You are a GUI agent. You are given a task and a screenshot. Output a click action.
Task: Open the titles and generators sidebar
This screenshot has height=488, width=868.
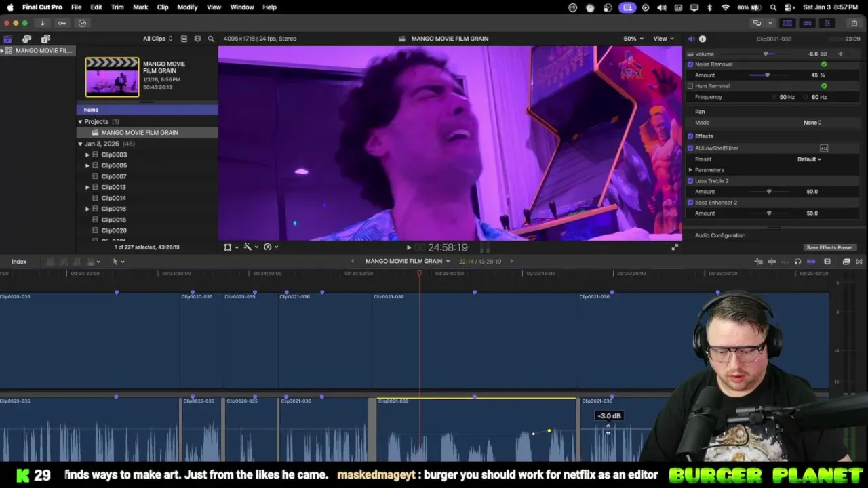click(x=45, y=39)
